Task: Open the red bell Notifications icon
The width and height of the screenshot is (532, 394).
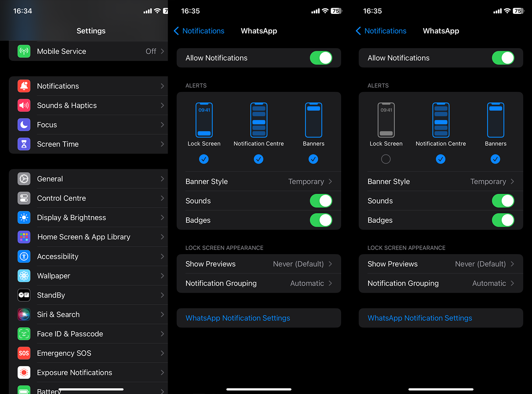Action: [x=24, y=86]
